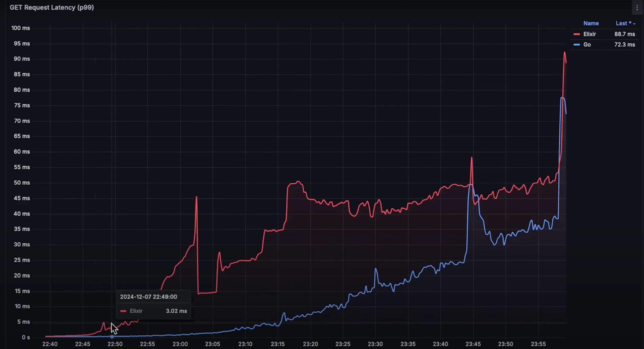Image resolution: width=644 pixels, height=349 pixels.
Task: Click the GET Request Latency (p99) panel title
Action: pyautogui.click(x=52, y=7)
